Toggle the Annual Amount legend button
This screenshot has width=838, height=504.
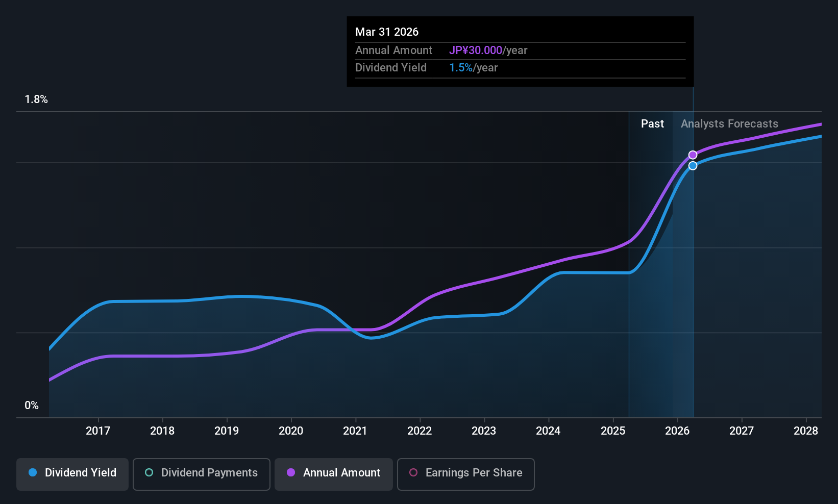point(334,474)
